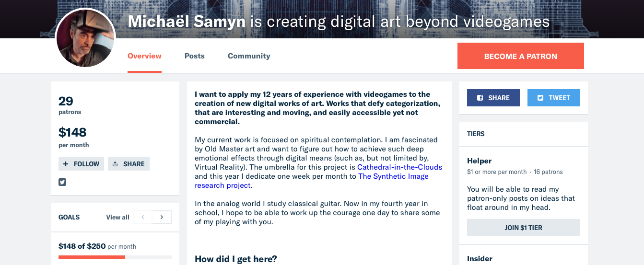This screenshot has height=265, width=644.
Task: Click the How did I get here? heading
Action: [x=236, y=259]
